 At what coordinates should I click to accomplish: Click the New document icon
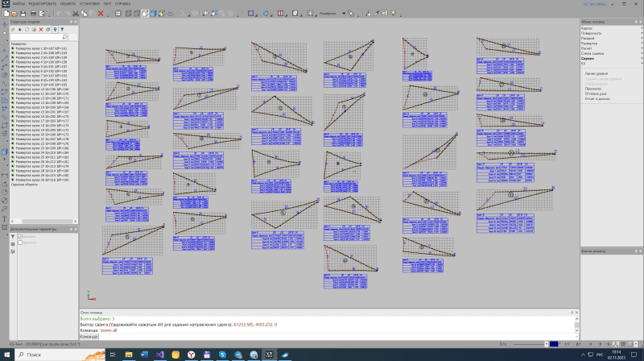pos(6,14)
